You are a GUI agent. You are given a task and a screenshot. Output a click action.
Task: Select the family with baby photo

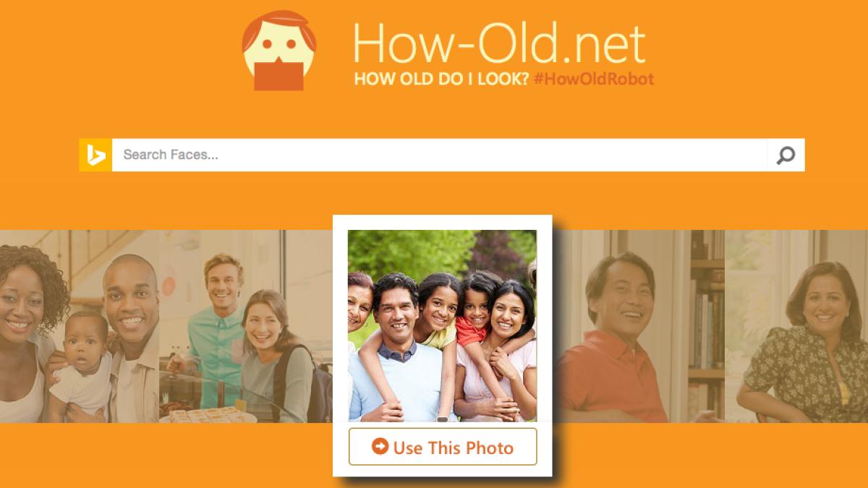pyautogui.click(x=80, y=326)
